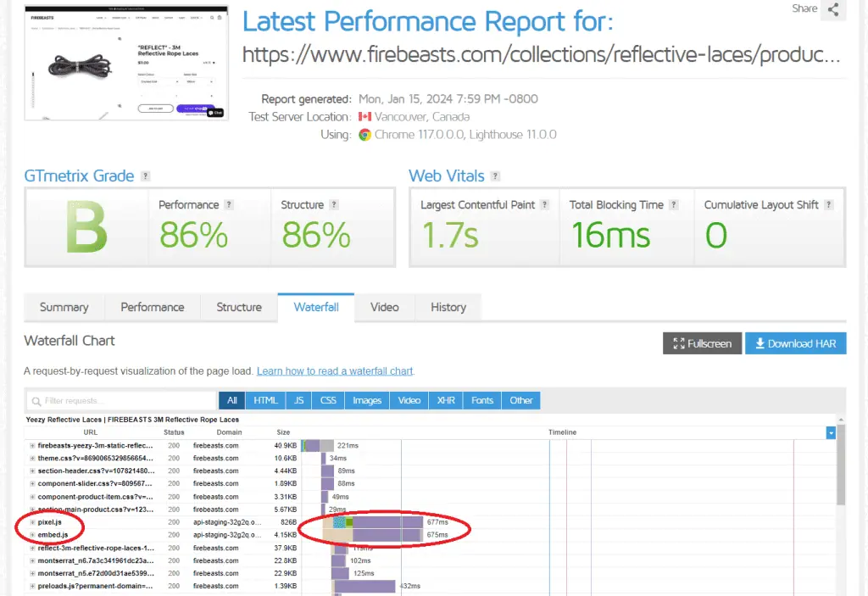This screenshot has height=596, width=868.
Task: Expand the component-product-item.css request row
Action: [32, 497]
